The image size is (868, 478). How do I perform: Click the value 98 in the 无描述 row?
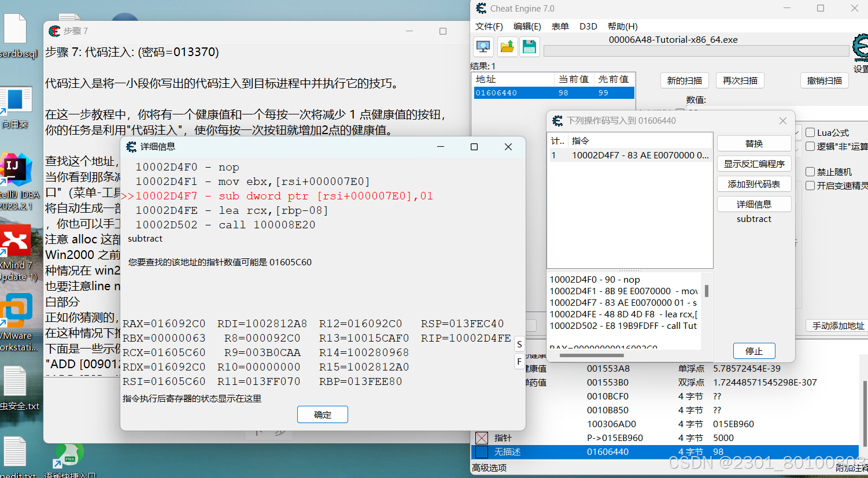coord(718,451)
